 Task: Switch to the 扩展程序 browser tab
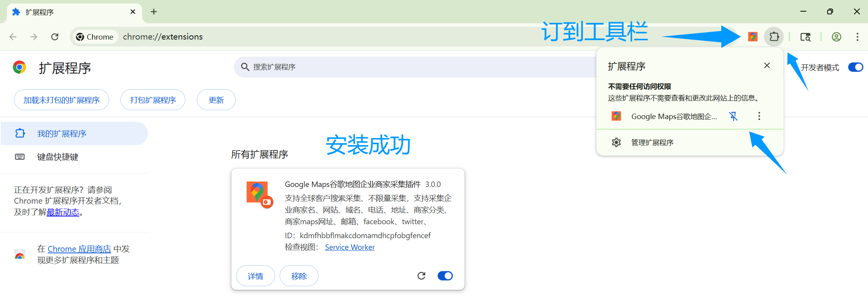75,12
